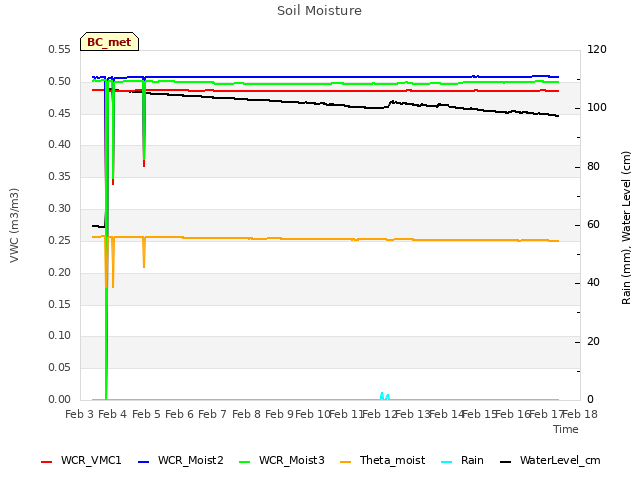Click the Rain (mm), Water Level axis label
This screenshot has height=480, width=640.
(626, 228)
